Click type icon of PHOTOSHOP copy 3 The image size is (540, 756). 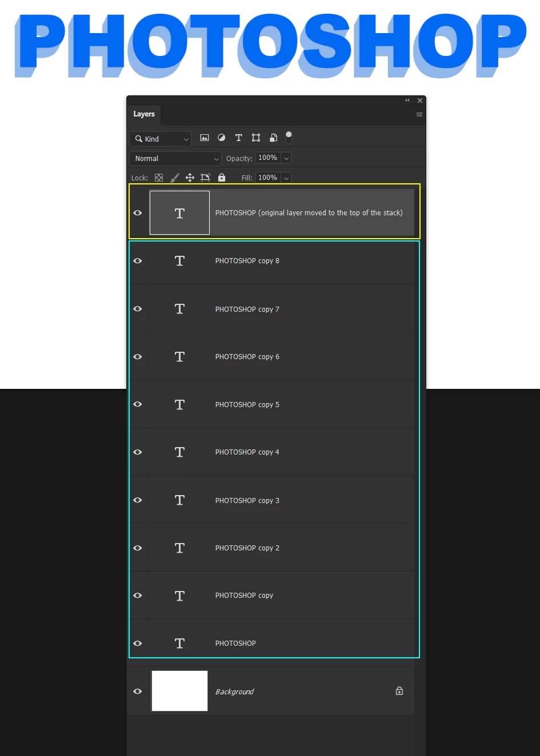[179, 500]
